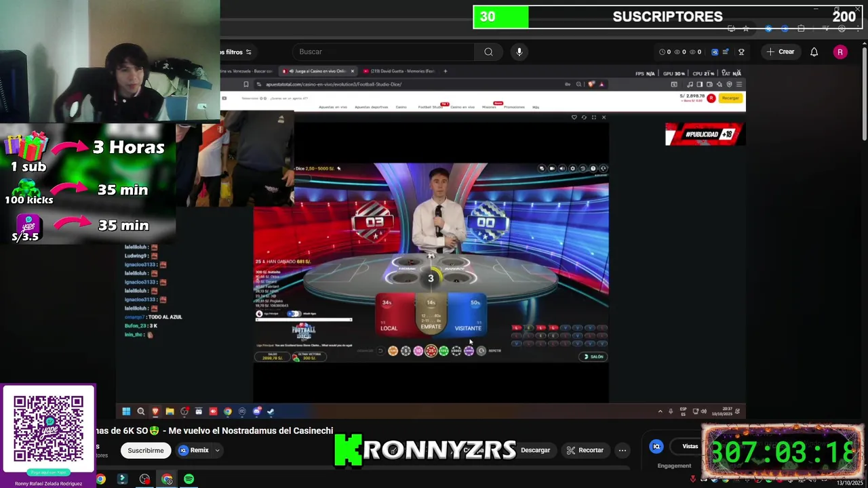This screenshot has width=868, height=488.
Task: Click the SALÓN lobby button
Action: (x=594, y=357)
